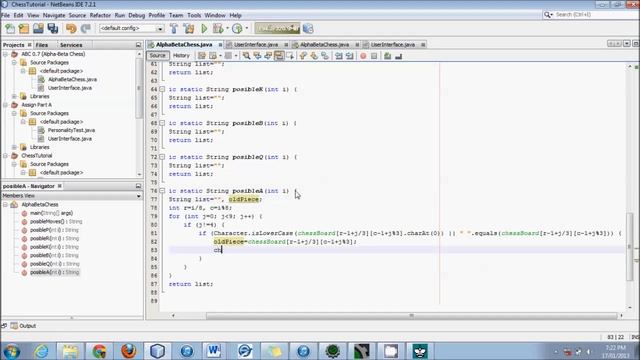640x360 pixels.
Task: Toggle History view button in editor
Action: [181, 56]
